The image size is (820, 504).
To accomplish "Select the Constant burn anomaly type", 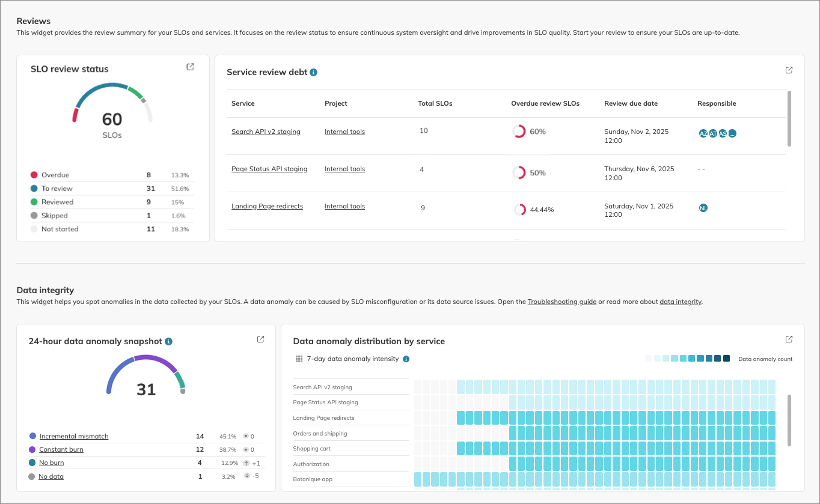I will [61, 449].
